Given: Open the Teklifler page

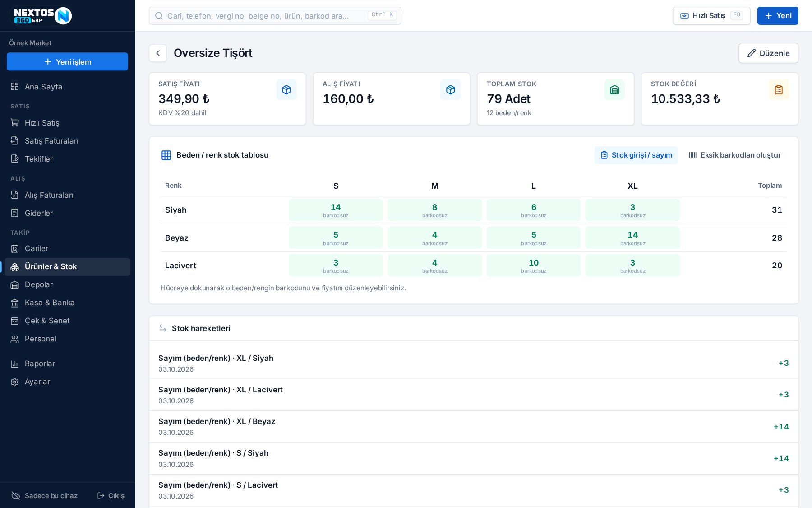Looking at the screenshot, I should tap(68, 159).
